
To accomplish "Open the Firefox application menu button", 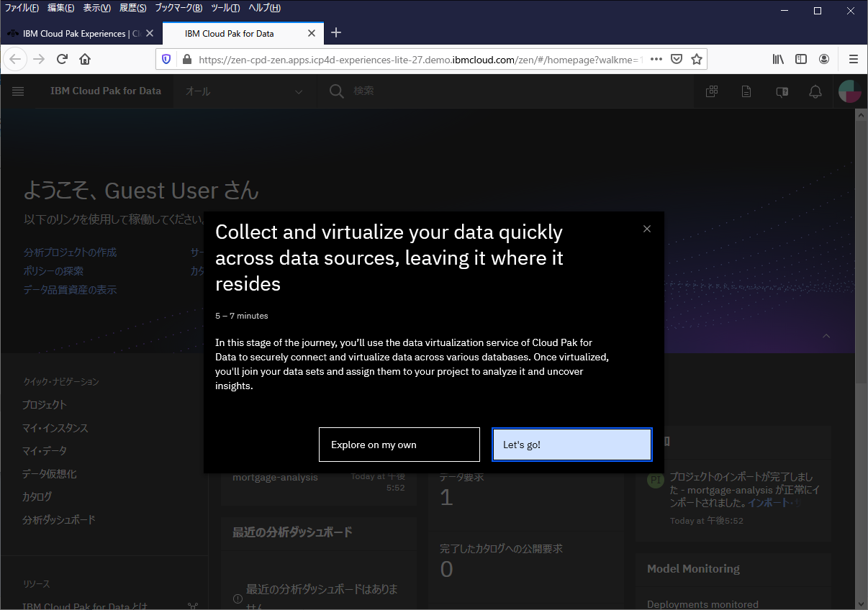I will pos(853,59).
